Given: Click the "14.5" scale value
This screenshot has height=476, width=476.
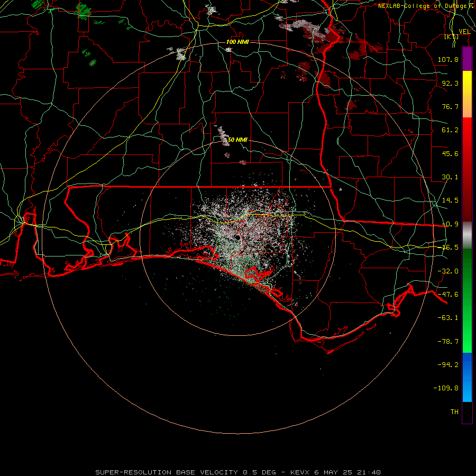Looking at the screenshot, I should coord(450,200).
